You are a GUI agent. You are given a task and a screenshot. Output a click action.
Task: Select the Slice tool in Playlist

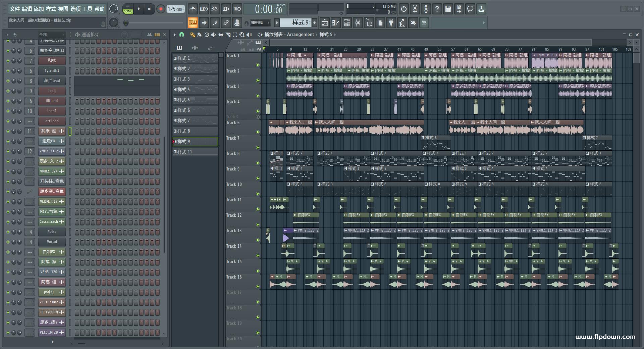coord(228,35)
